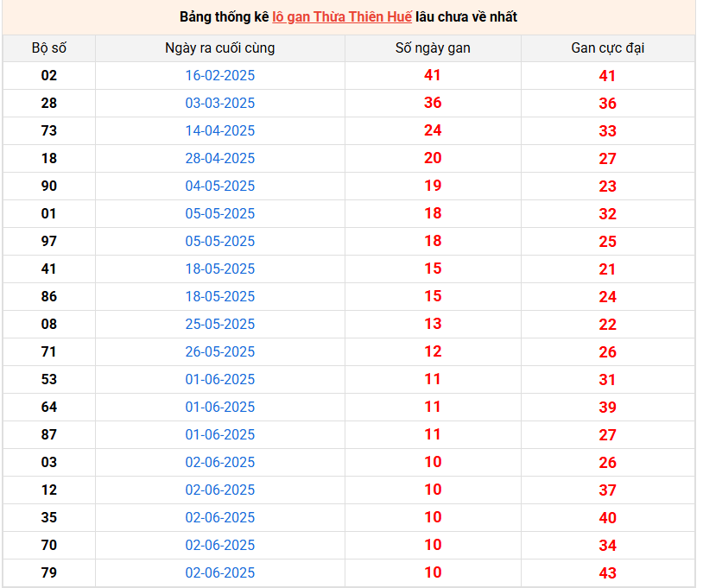The width and height of the screenshot is (703, 588).
Task: Click date 18-05-2025 in row 86
Action: pyautogui.click(x=220, y=297)
